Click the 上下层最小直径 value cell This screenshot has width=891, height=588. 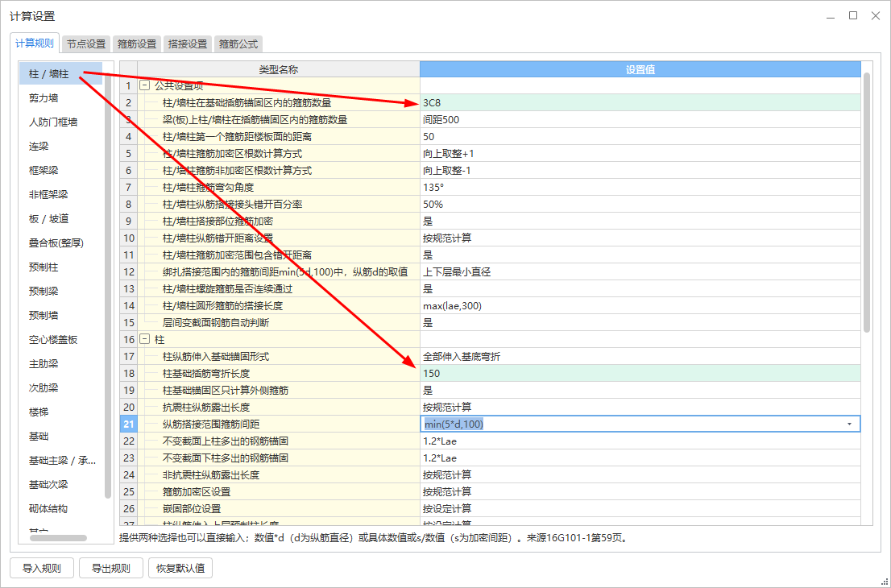click(640, 271)
